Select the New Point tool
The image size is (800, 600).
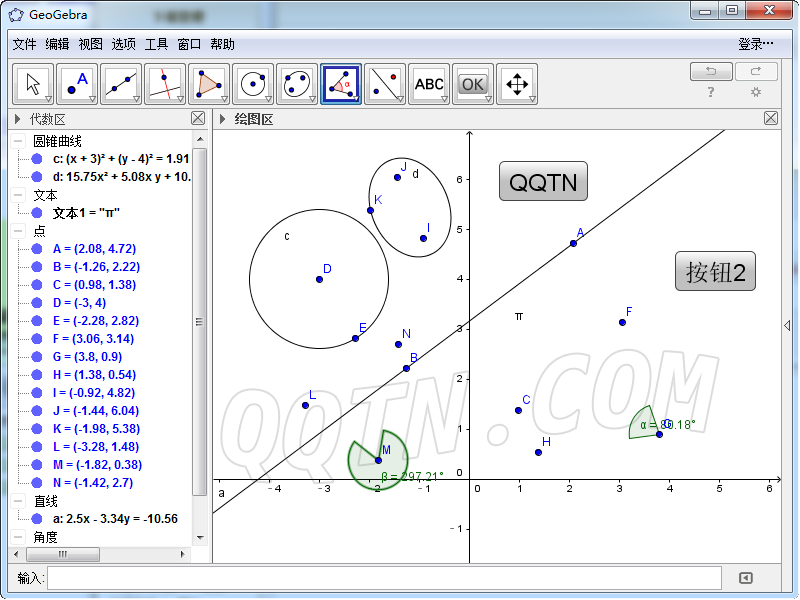pyautogui.click(x=77, y=84)
